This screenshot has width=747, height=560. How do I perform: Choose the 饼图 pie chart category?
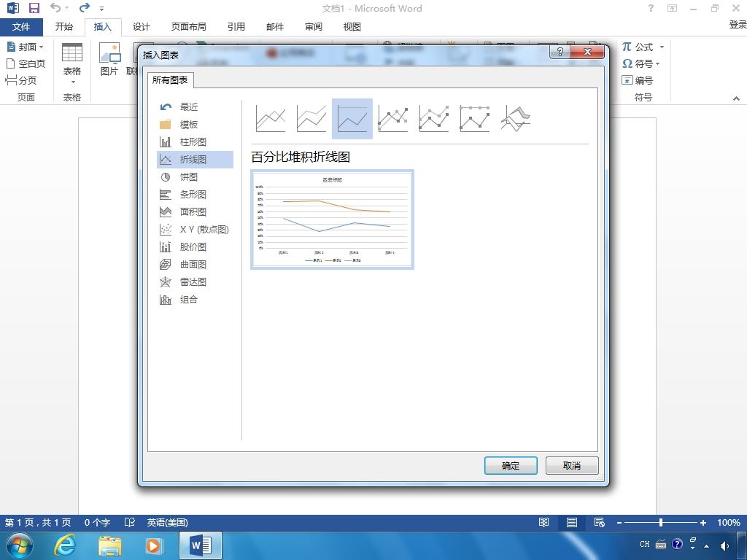(x=195, y=177)
